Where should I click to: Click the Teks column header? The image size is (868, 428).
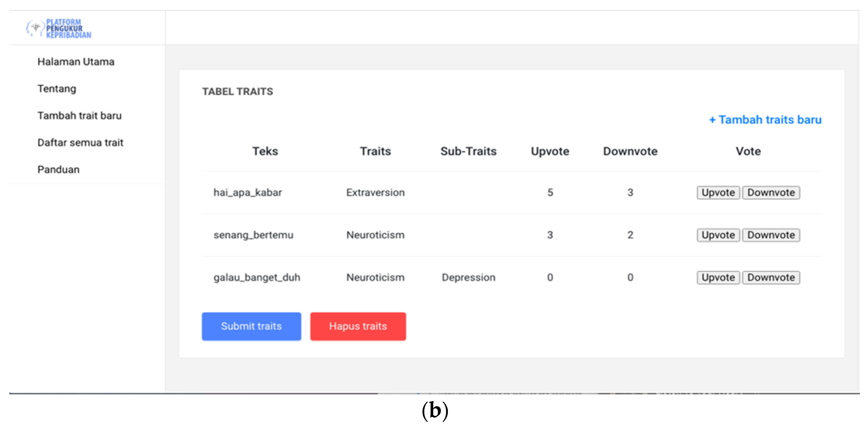coord(265,151)
